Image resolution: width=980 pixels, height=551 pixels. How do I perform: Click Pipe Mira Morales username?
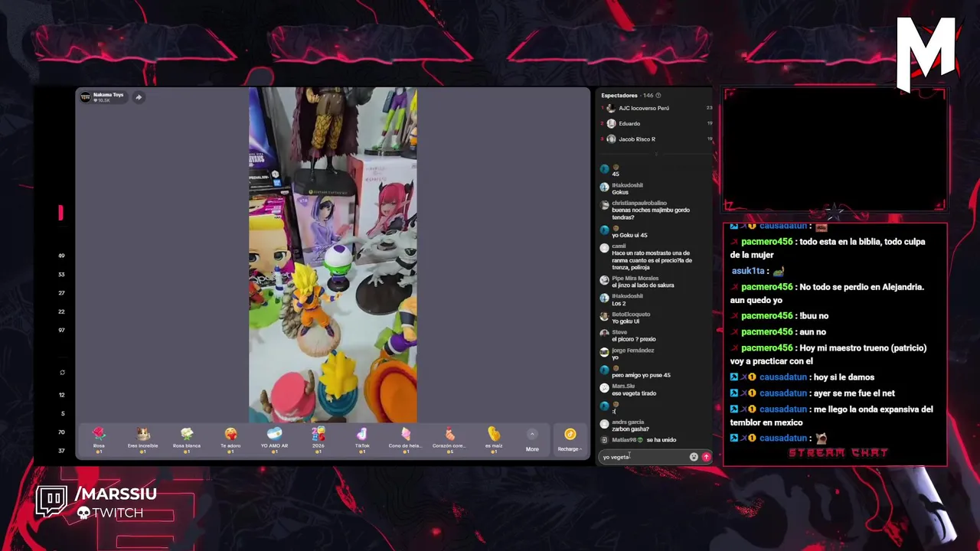[635, 279]
